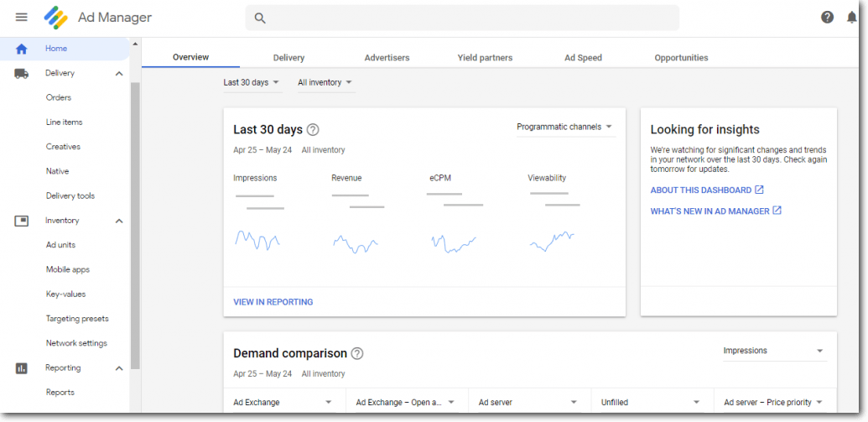Viewport: 868px width, 422px height.
Task: Click the Reporting chart icon
Action: pos(22,368)
